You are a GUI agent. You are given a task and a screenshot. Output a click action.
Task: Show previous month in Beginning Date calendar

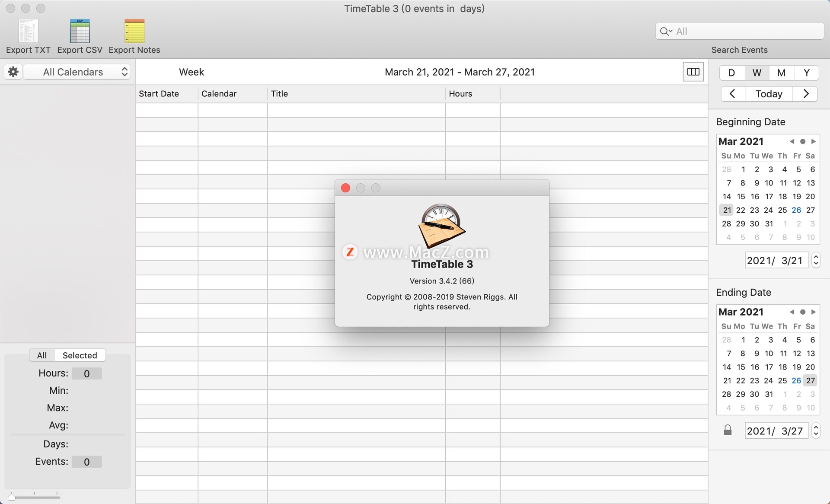coord(792,141)
